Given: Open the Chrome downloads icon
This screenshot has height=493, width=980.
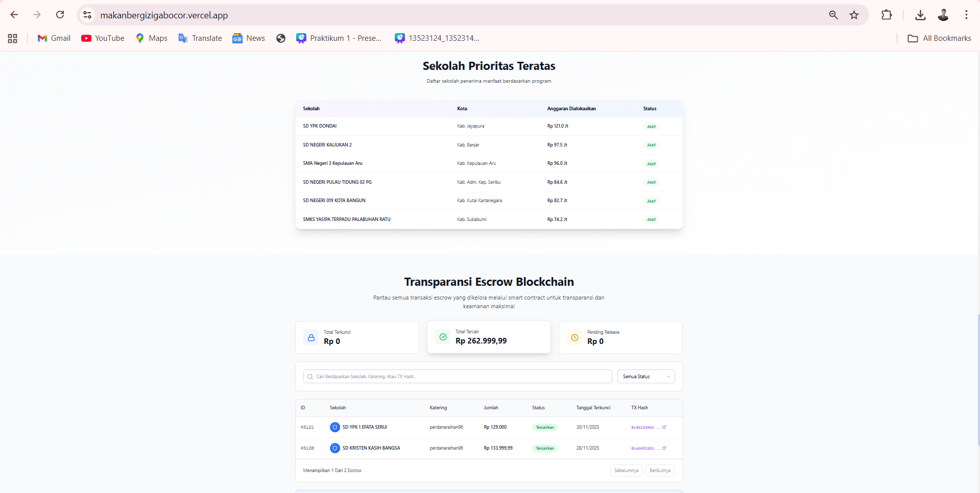Looking at the screenshot, I should tap(920, 15).
